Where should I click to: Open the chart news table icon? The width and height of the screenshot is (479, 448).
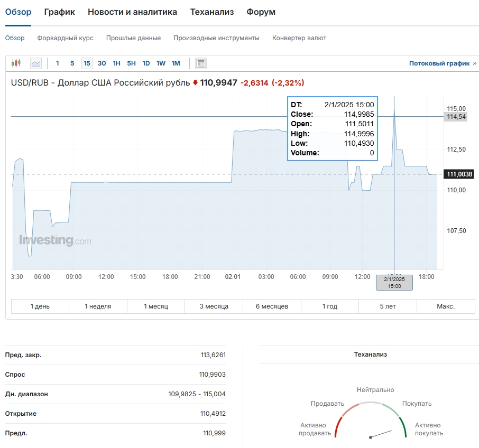[201, 63]
